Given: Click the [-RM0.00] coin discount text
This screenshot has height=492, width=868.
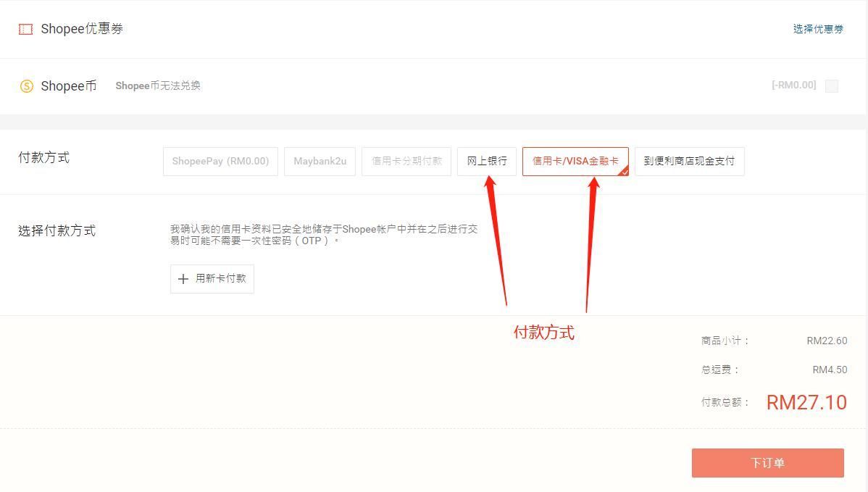Looking at the screenshot, I should tap(794, 86).
